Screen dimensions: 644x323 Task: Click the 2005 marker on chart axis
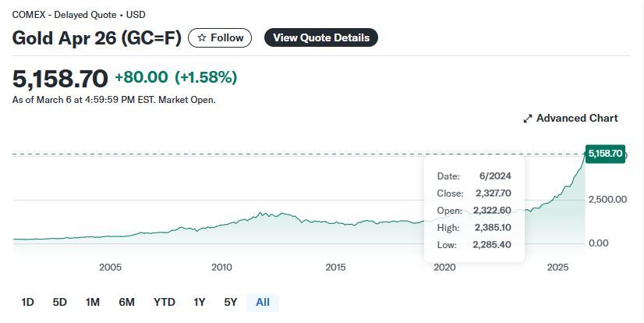[111, 267]
